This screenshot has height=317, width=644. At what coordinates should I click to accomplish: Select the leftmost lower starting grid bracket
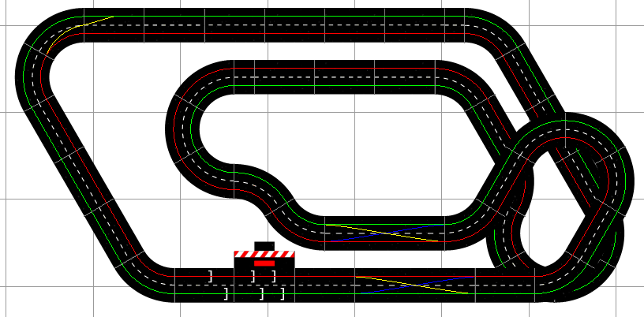226,294
